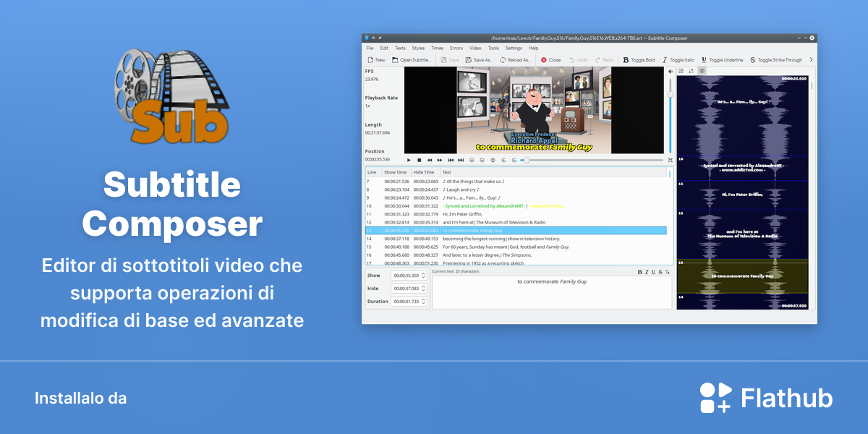Click Italic icon above the text editor

pyautogui.click(x=647, y=272)
